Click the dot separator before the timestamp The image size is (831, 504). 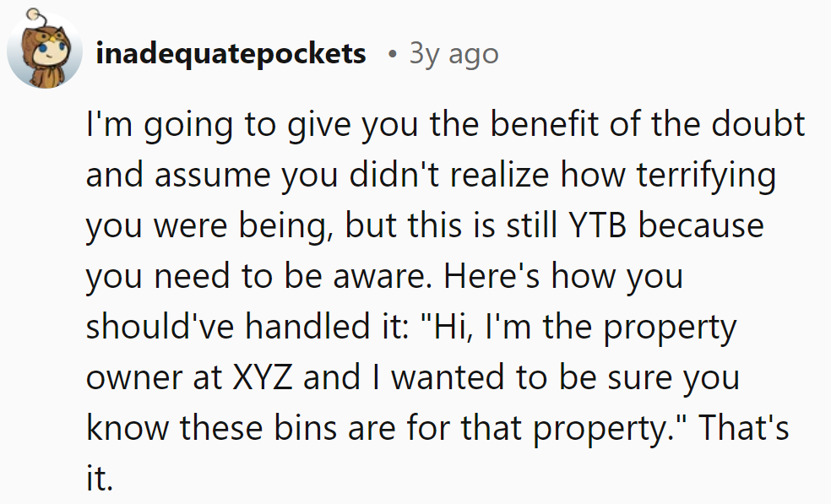click(390, 55)
